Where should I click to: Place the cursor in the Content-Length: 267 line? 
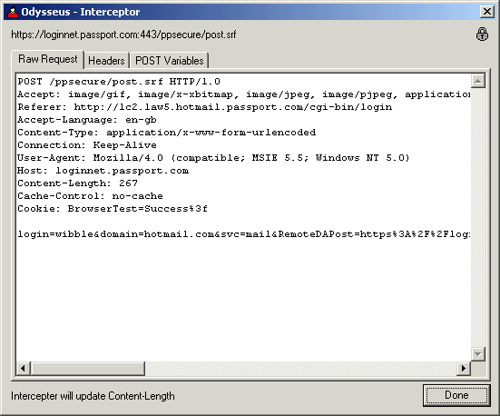tap(77, 183)
